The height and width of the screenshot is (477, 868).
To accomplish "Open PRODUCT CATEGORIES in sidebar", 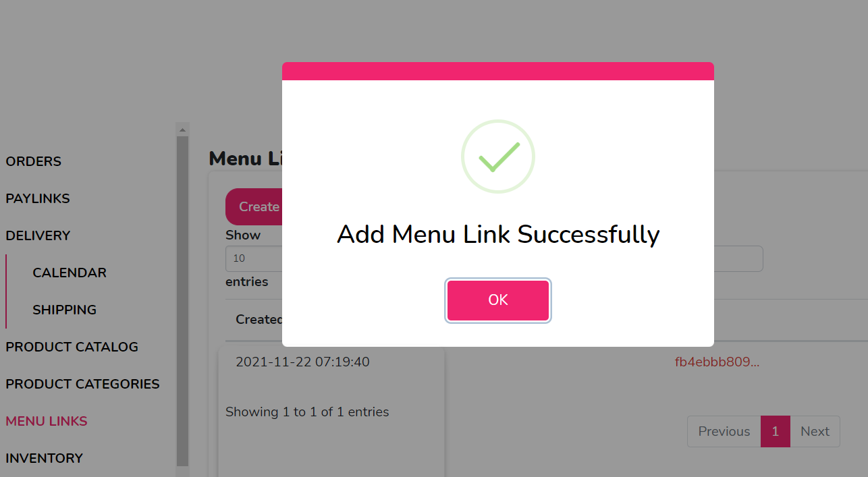I will [83, 384].
